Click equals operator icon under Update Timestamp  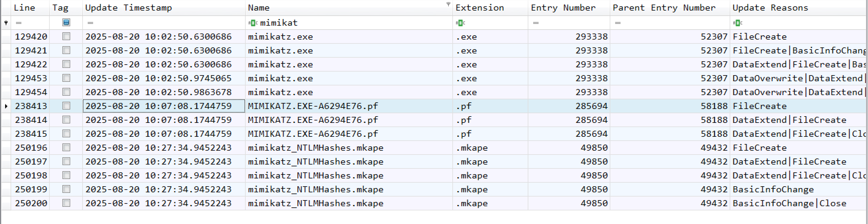click(x=90, y=23)
